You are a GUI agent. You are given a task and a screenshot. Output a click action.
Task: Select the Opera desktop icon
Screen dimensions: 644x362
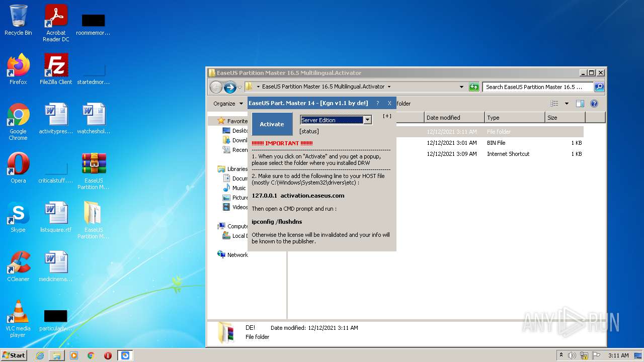click(18, 168)
